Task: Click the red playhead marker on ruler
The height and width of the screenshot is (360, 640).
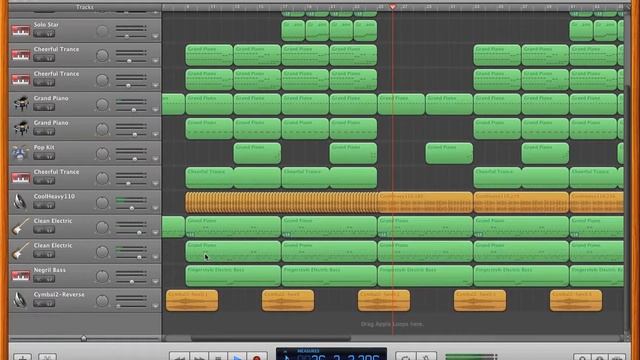Action: tap(393, 7)
